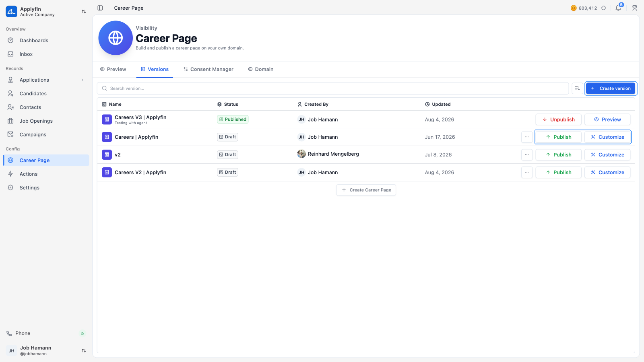The height and width of the screenshot is (362, 644).
Task: Open more options for the v2 row
Action: 527,155
